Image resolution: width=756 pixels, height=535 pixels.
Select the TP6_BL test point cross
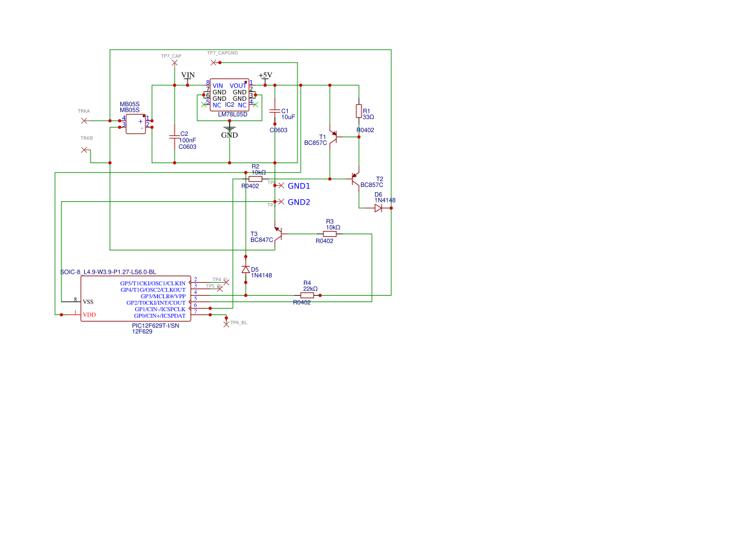point(226,324)
